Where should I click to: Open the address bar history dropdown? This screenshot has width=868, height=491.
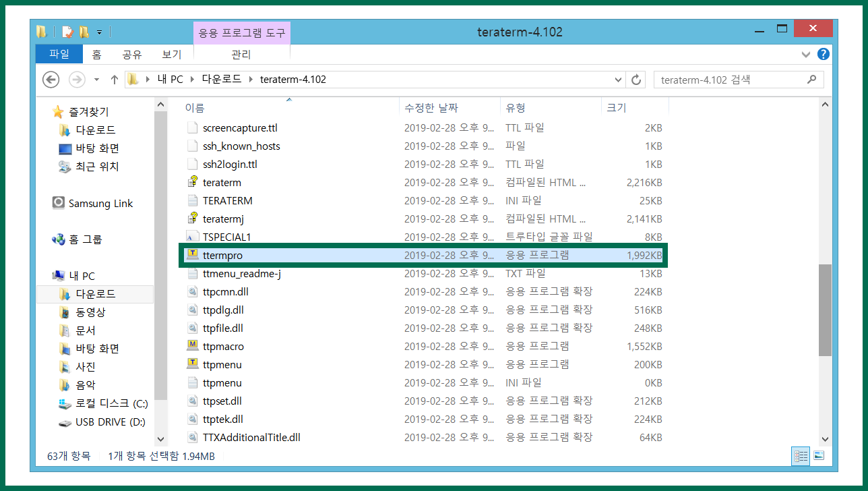619,80
